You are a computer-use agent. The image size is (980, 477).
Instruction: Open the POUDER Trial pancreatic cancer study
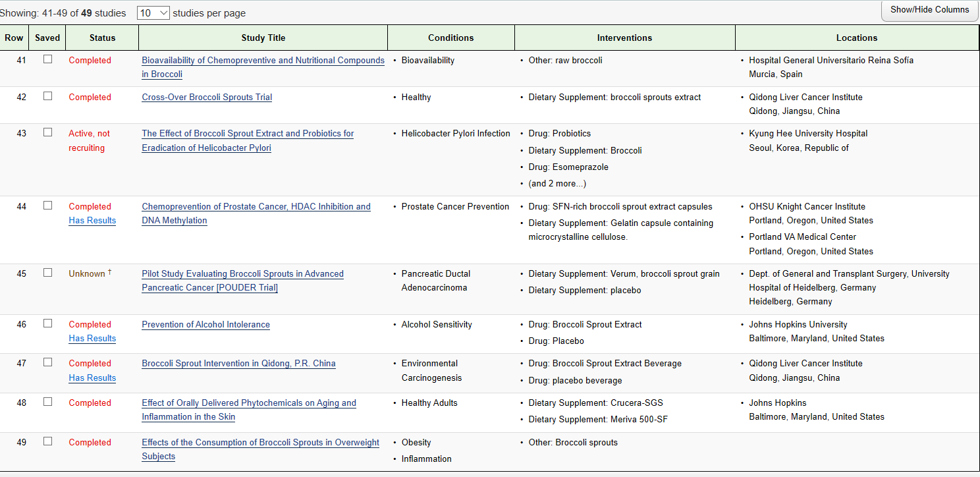242,273
